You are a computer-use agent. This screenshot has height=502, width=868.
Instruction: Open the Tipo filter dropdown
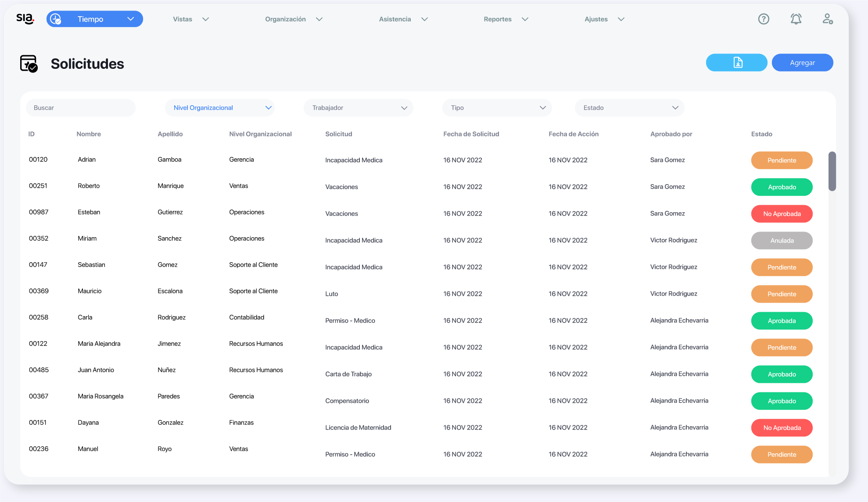point(497,108)
